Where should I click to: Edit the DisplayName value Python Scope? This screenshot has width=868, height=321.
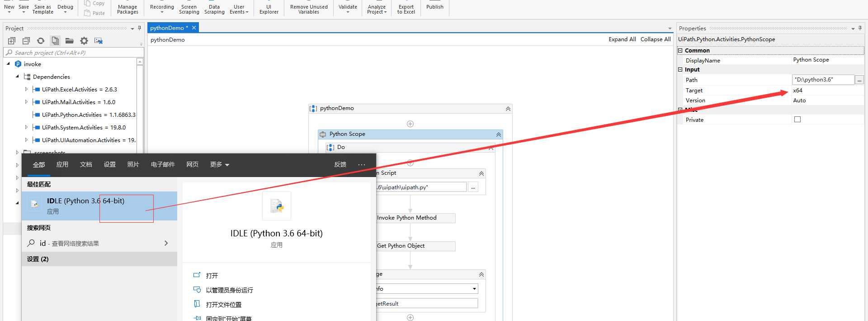click(x=811, y=59)
